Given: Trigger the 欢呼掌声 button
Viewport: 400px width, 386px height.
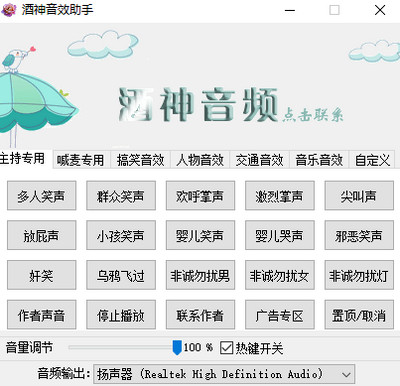Looking at the screenshot, I should click(200, 196).
